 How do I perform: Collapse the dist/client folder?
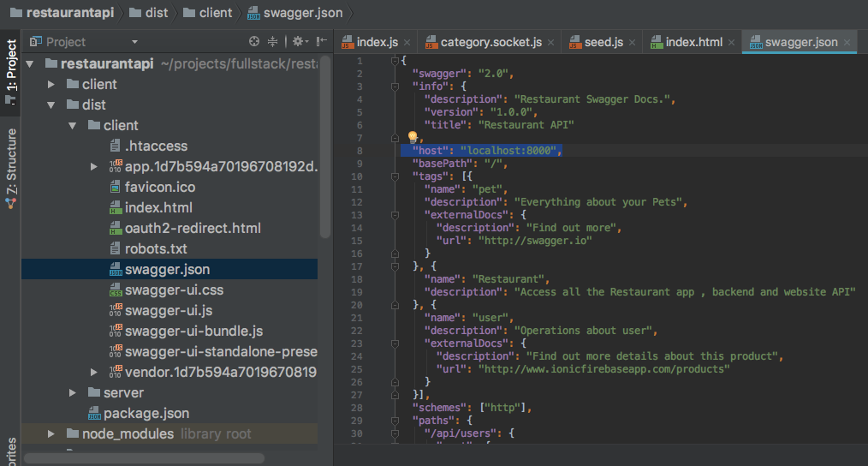[x=72, y=126]
